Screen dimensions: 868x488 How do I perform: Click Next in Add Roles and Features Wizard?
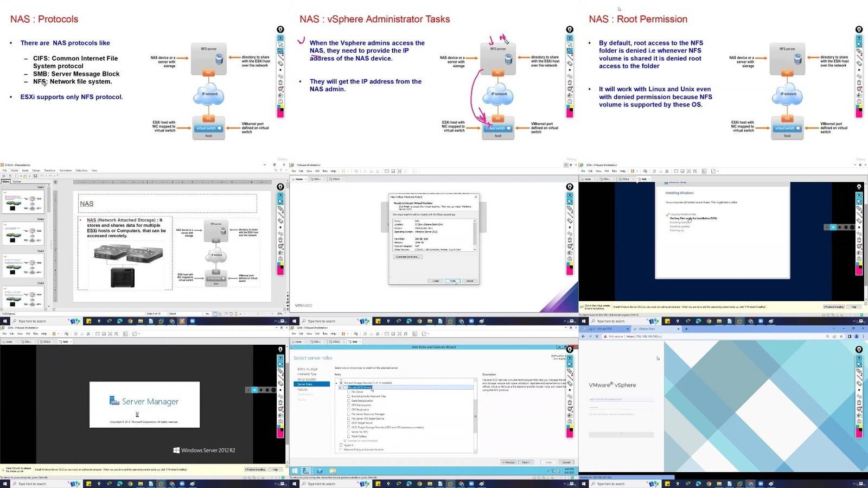[x=526, y=462]
